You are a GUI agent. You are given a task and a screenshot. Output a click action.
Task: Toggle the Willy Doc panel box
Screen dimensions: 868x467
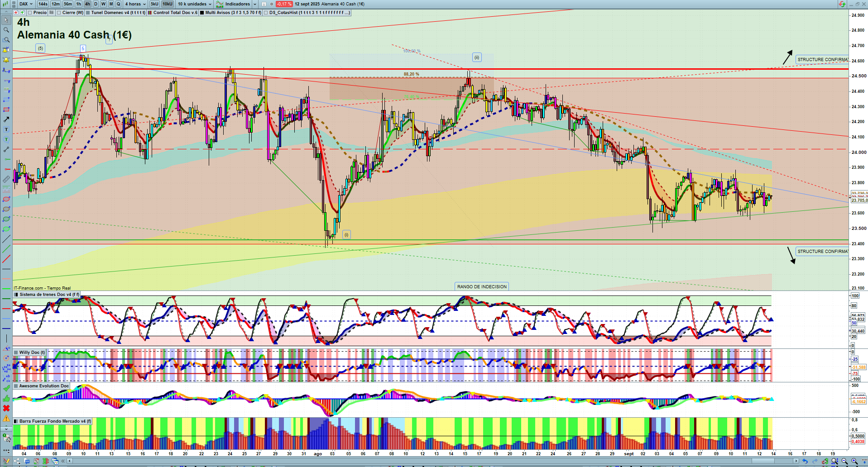[16, 353]
